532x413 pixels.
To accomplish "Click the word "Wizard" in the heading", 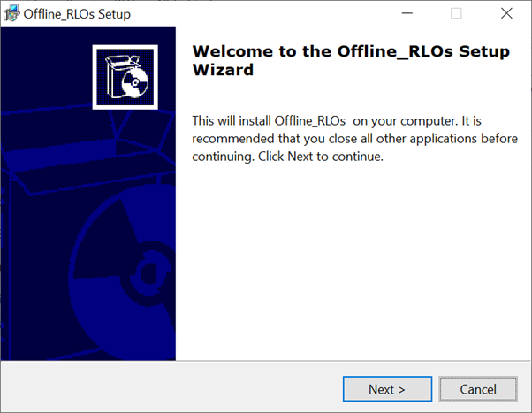I will (223, 70).
